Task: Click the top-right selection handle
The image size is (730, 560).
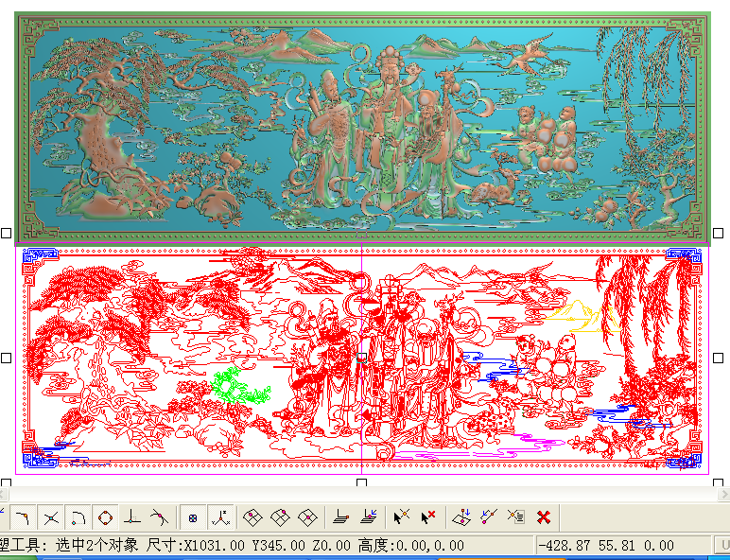Action: [x=718, y=233]
